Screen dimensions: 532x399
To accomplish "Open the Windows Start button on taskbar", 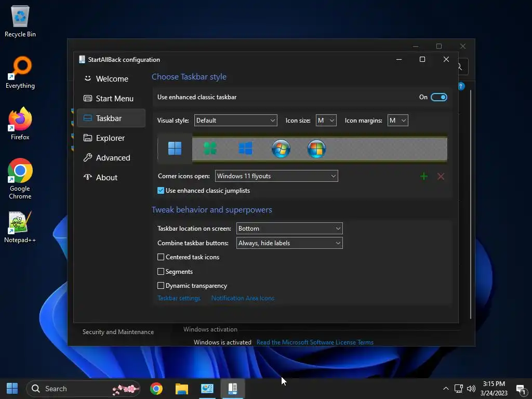I will (12, 389).
